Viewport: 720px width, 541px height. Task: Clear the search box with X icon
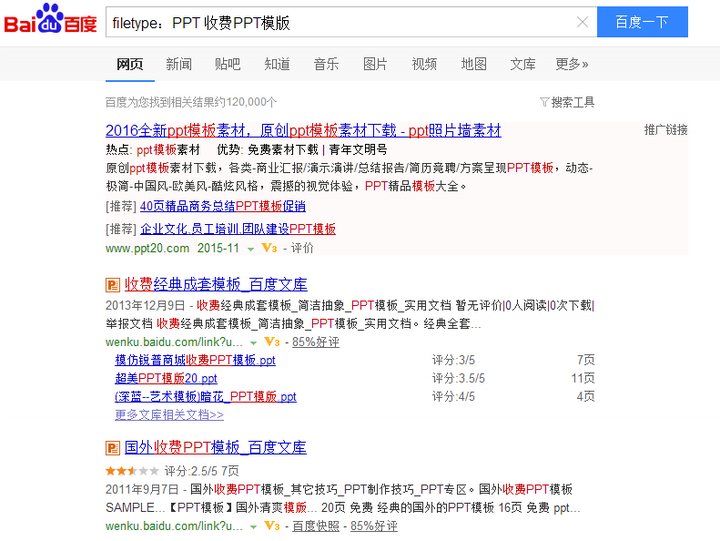582,22
